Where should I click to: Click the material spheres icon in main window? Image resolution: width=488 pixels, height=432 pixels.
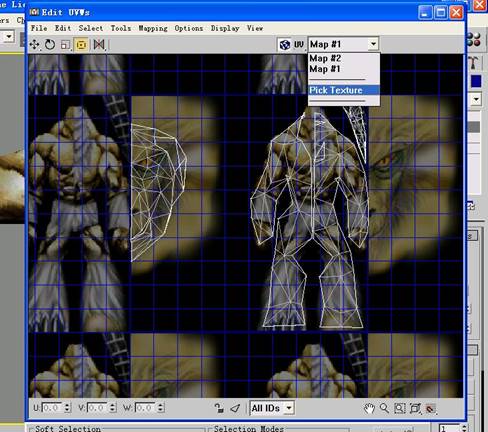tap(474, 39)
